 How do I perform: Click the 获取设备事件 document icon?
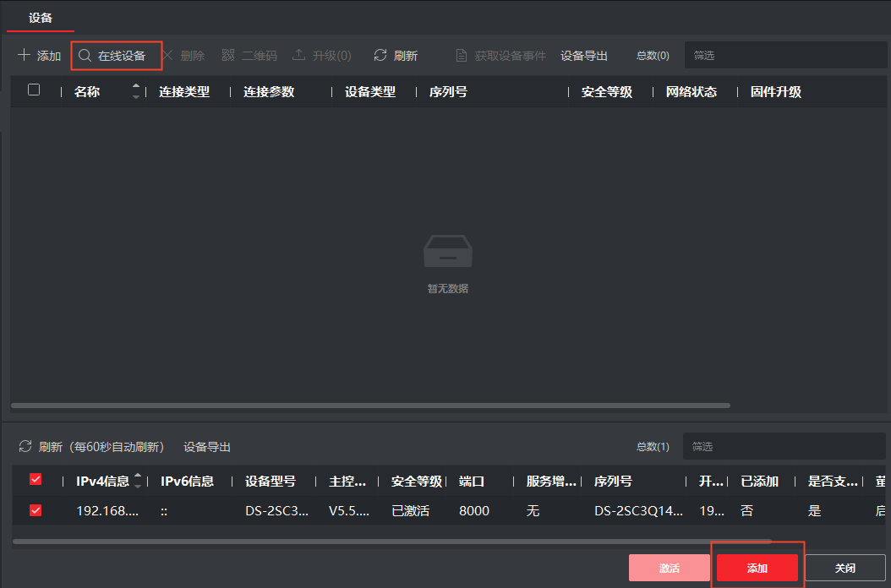461,55
